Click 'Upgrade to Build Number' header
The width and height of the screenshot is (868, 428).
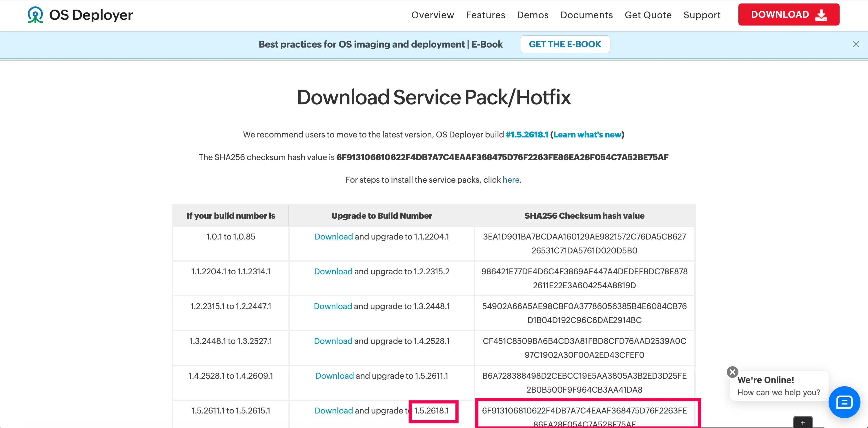(x=382, y=216)
